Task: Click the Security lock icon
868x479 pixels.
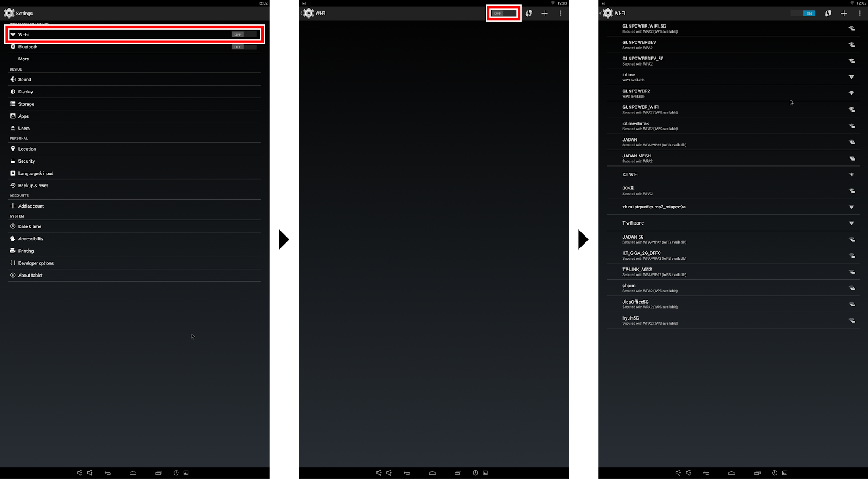Action: pos(13,161)
